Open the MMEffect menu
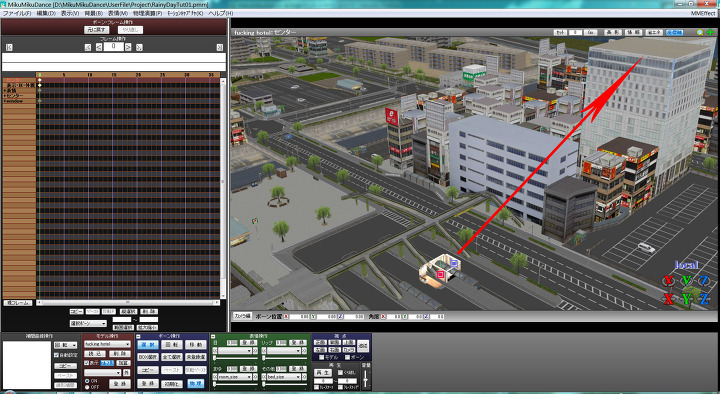The height and width of the screenshot is (394, 720). pos(703,13)
